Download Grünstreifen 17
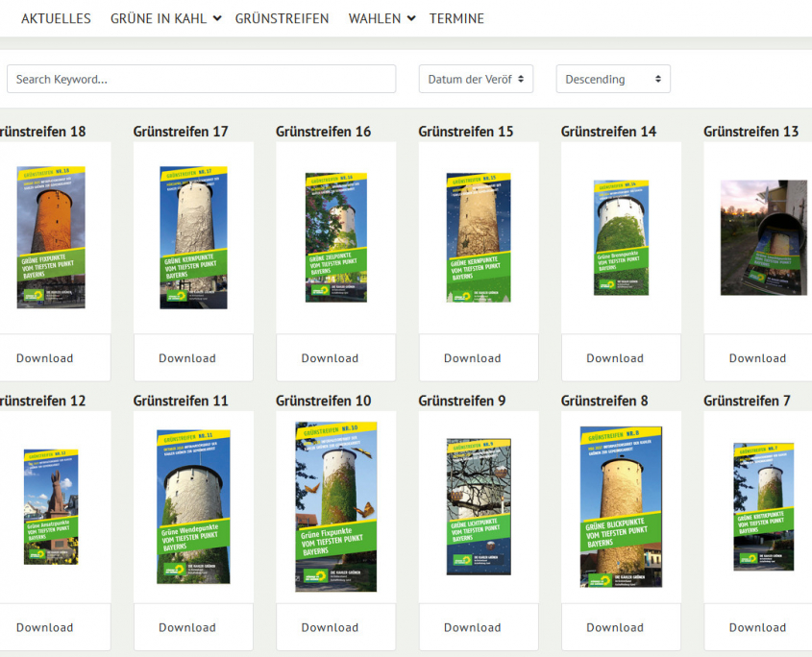This screenshot has height=657, width=812. tap(187, 358)
